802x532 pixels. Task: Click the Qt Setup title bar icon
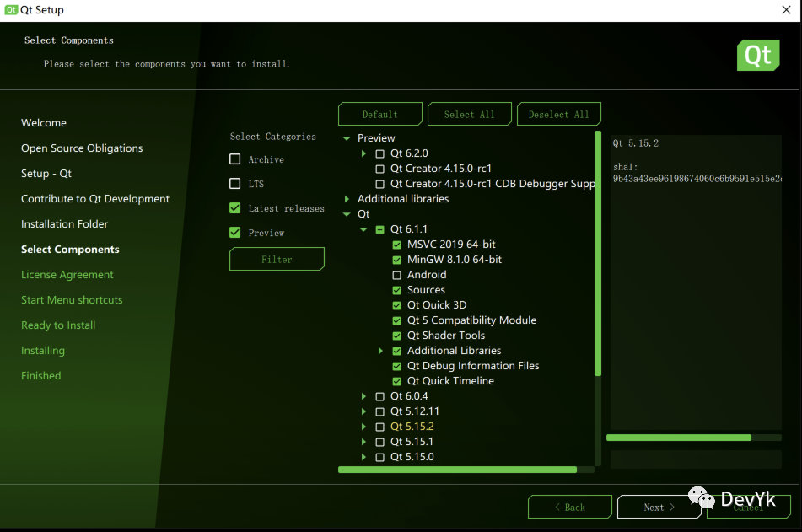click(10, 10)
